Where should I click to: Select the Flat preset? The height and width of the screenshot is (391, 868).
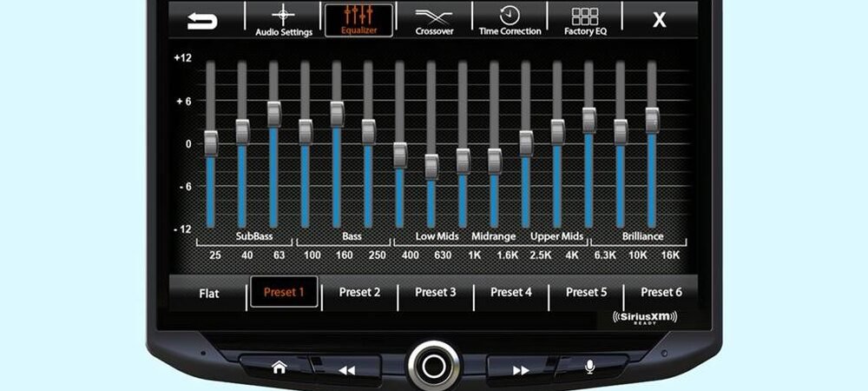pyautogui.click(x=209, y=293)
